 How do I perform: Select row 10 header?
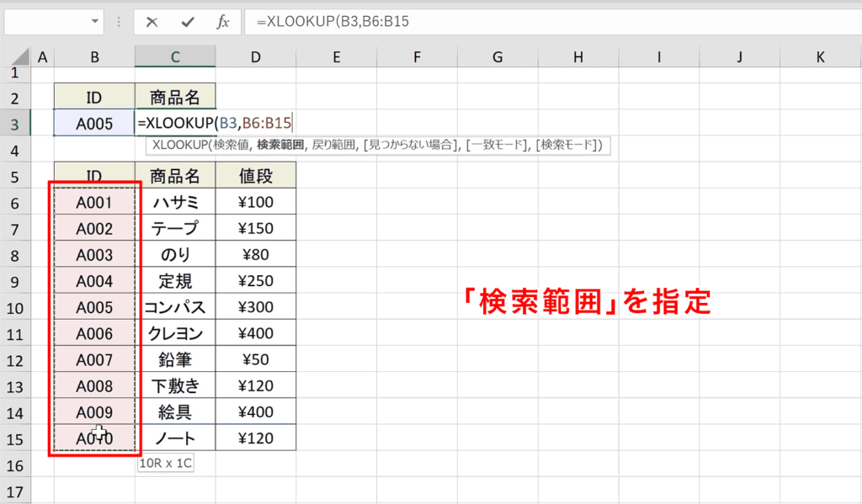point(15,306)
